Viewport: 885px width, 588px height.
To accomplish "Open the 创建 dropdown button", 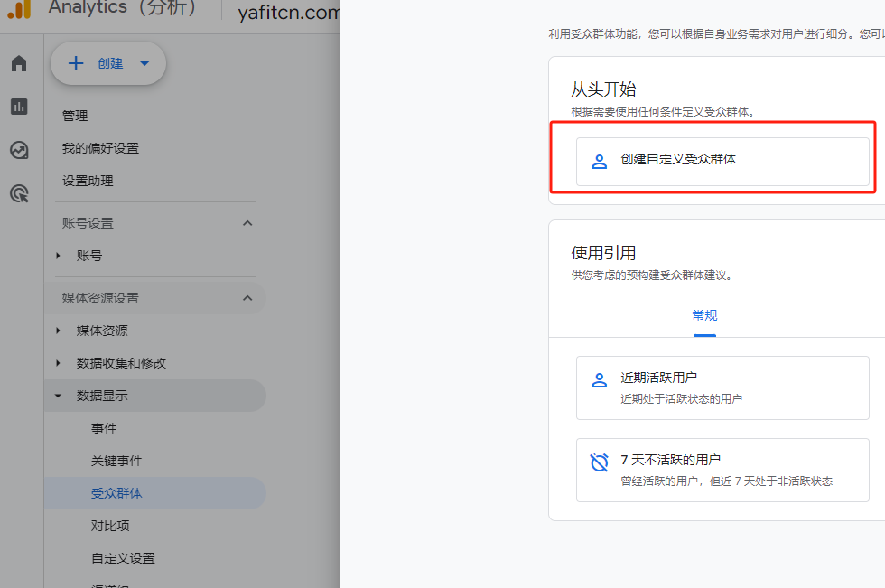I will [108, 63].
